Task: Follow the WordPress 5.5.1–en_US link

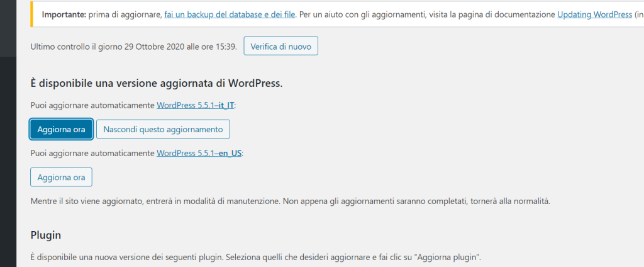Action: coord(199,153)
